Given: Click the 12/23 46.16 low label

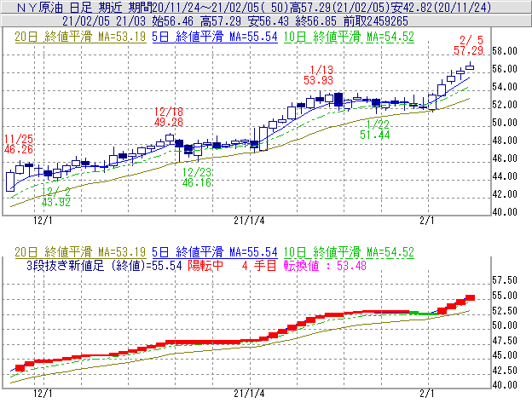Looking at the screenshot, I should click(197, 177).
